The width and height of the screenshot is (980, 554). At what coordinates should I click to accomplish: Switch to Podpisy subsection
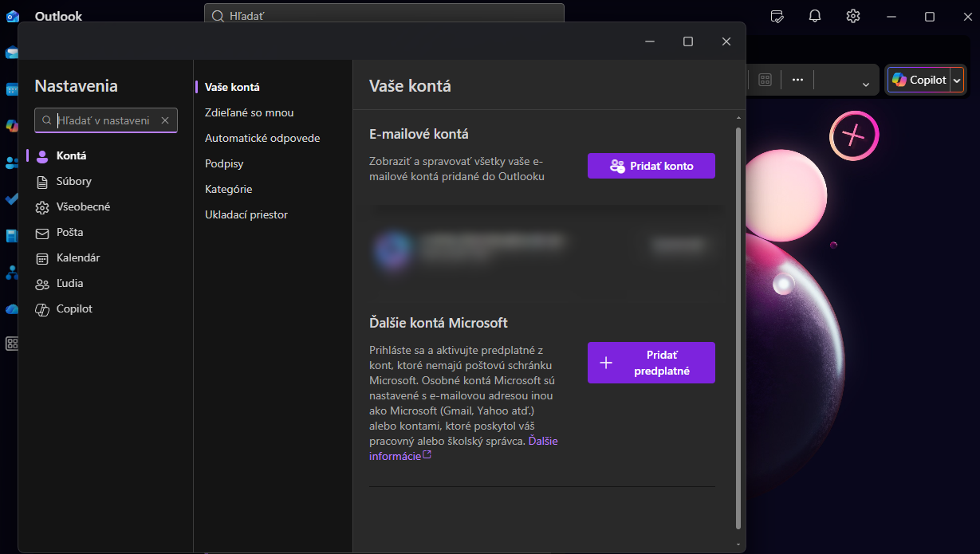pos(224,163)
